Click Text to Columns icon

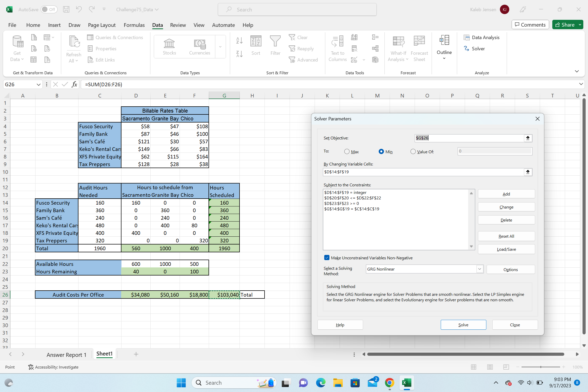point(338,48)
